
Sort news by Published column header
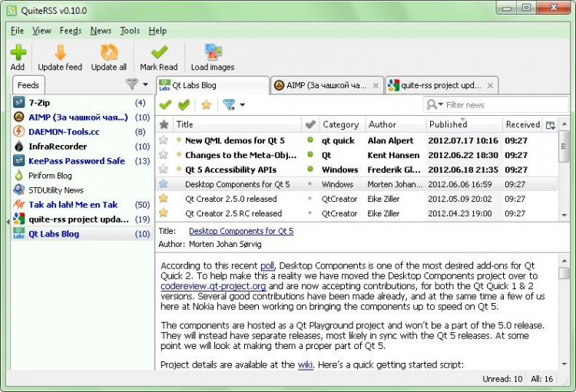(x=464, y=124)
